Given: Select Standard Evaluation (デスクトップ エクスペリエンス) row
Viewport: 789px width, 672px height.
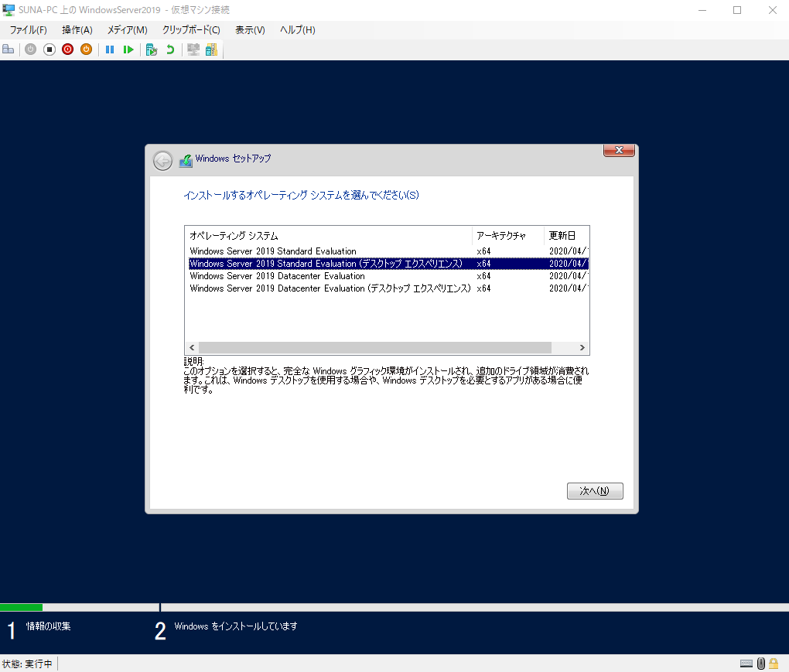Looking at the screenshot, I should pos(388,264).
